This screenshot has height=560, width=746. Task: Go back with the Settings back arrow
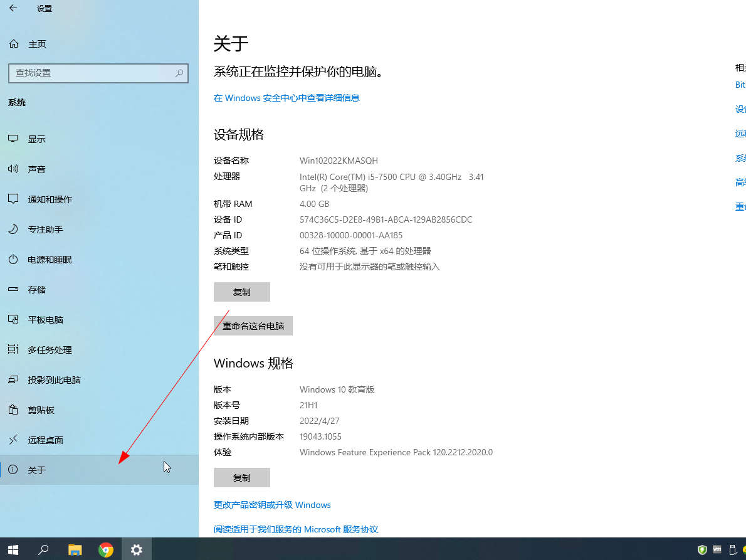click(13, 8)
